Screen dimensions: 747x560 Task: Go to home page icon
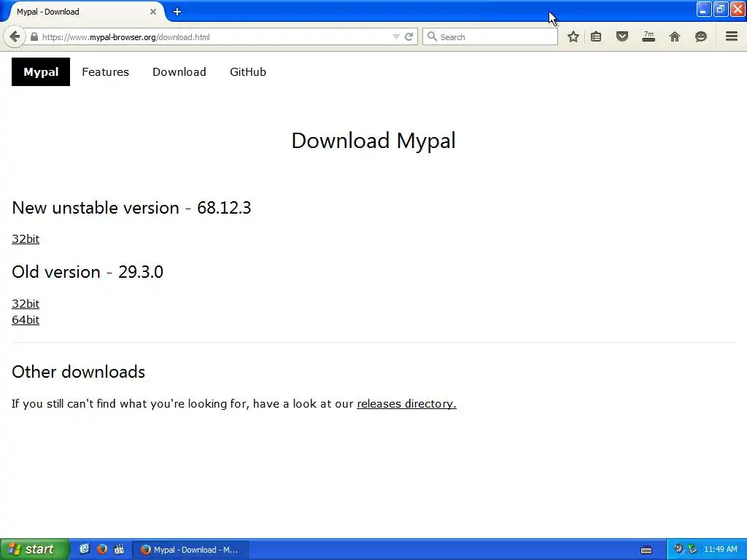pos(675,36)
